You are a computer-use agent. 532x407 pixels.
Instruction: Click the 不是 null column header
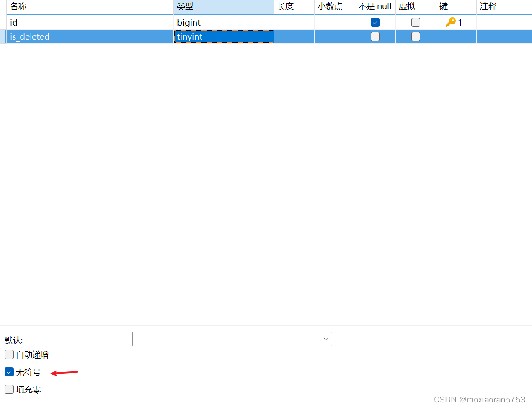point(375,6)
